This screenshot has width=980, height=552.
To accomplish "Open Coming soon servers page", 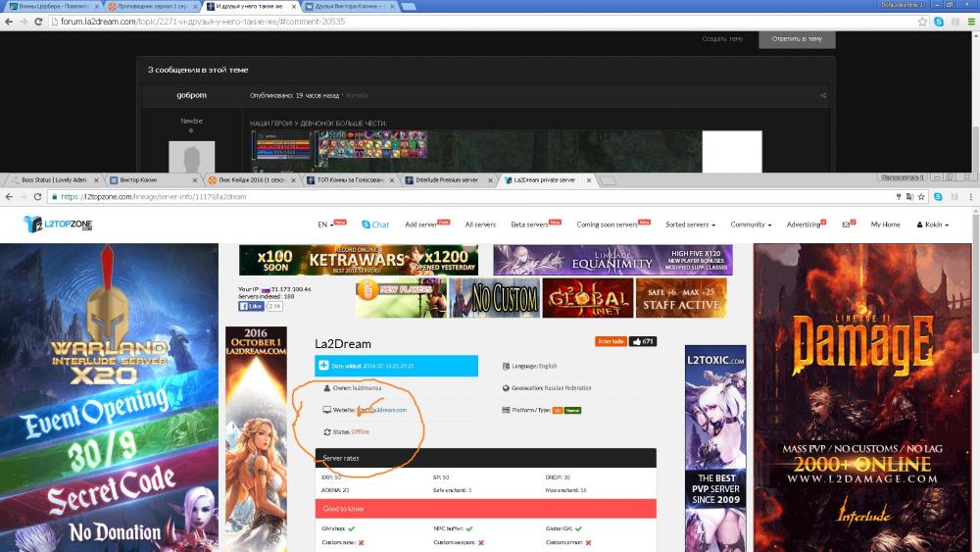I will pyautogui.click(x=607, y=225).
